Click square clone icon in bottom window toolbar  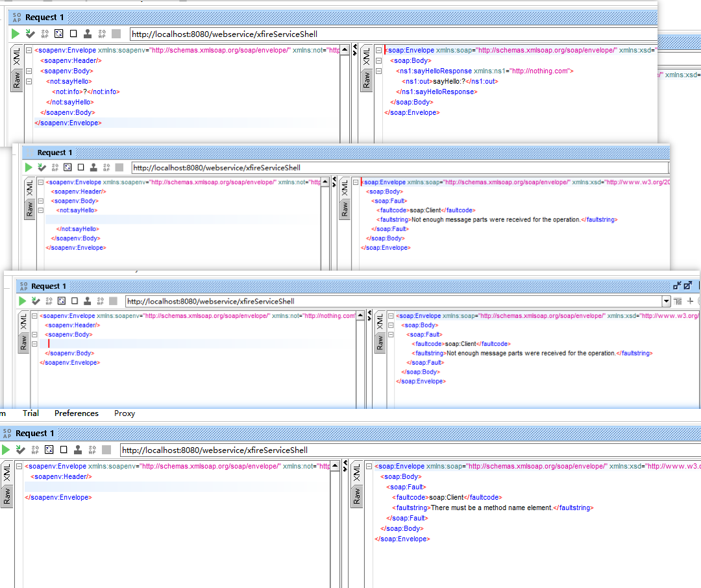[64, 449]
